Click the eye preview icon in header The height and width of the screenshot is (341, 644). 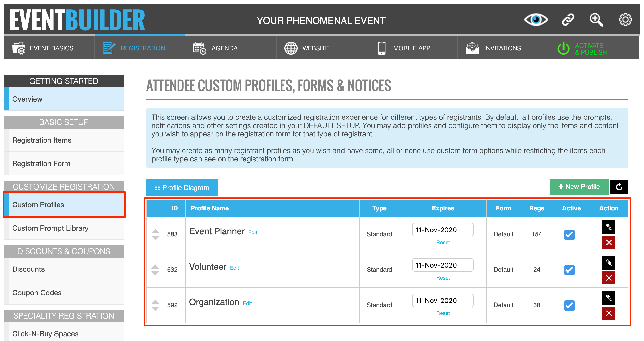point(536,20)
